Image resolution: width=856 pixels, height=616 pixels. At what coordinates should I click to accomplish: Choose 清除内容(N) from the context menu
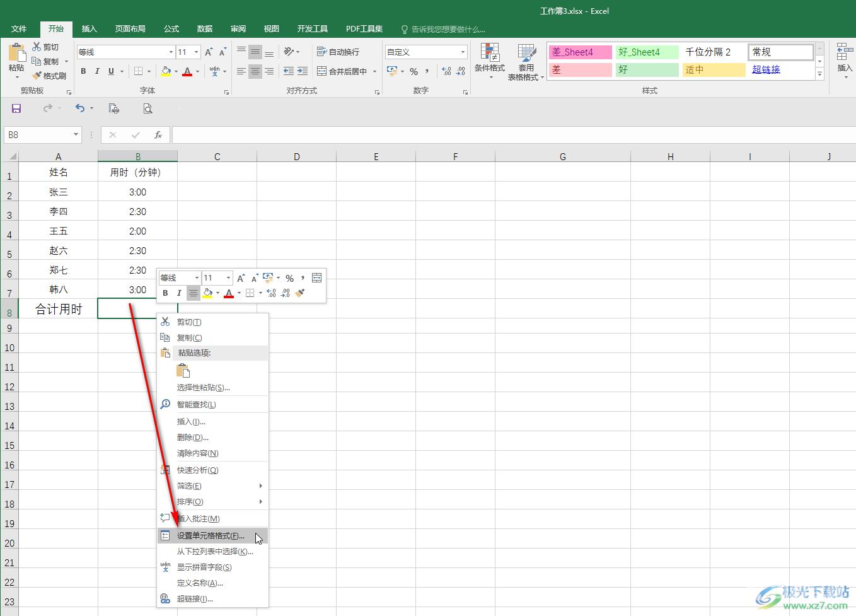click(212, 453)
